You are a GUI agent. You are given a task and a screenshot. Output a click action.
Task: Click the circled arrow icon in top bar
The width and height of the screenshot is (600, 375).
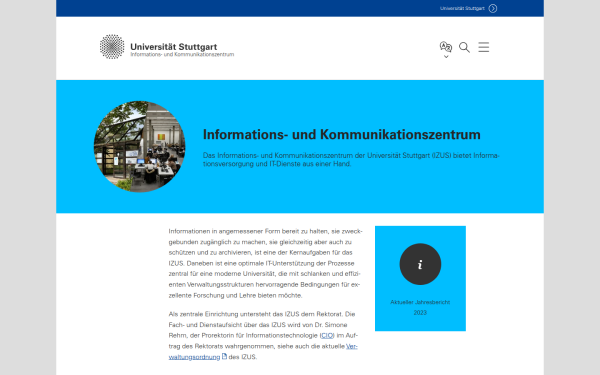point(493,8)
